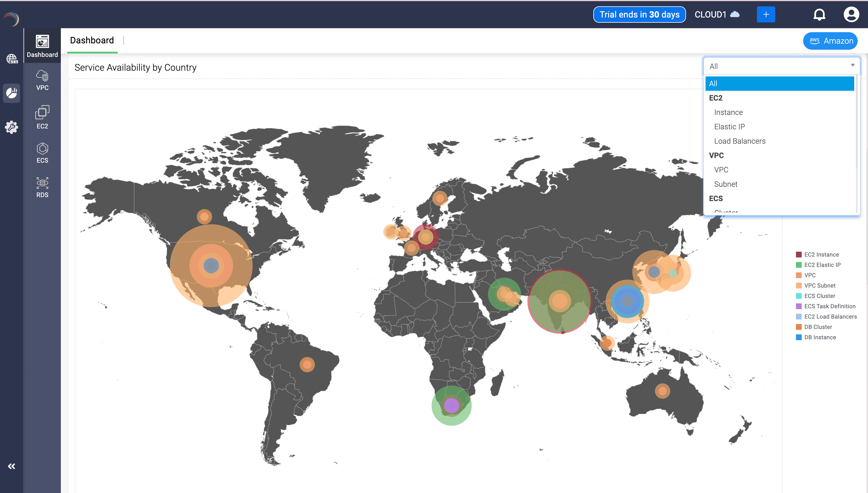Viewport: 868px width, 493px height.
Task: Click the Trial ends in 30 days button
Action: [x=639, y=14]
